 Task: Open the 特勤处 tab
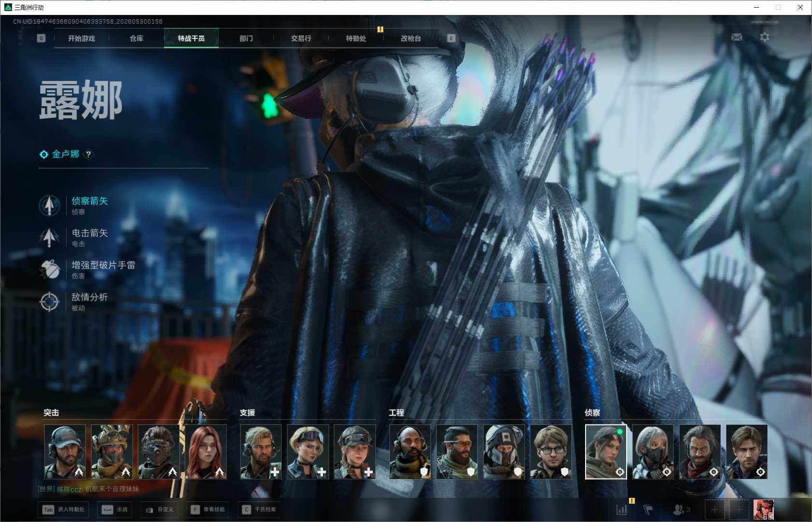point(356,39)
